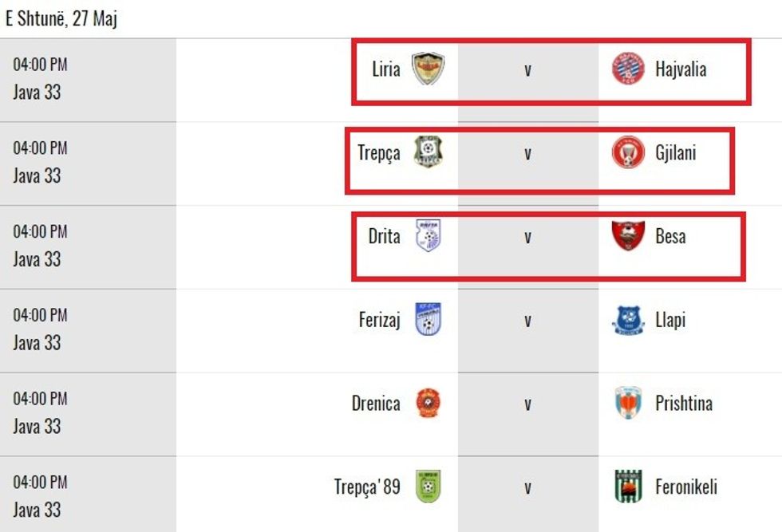Screen dimensions: 782x532
Task: Click the Hajvalia club crest
Action: tap(628, 69)
